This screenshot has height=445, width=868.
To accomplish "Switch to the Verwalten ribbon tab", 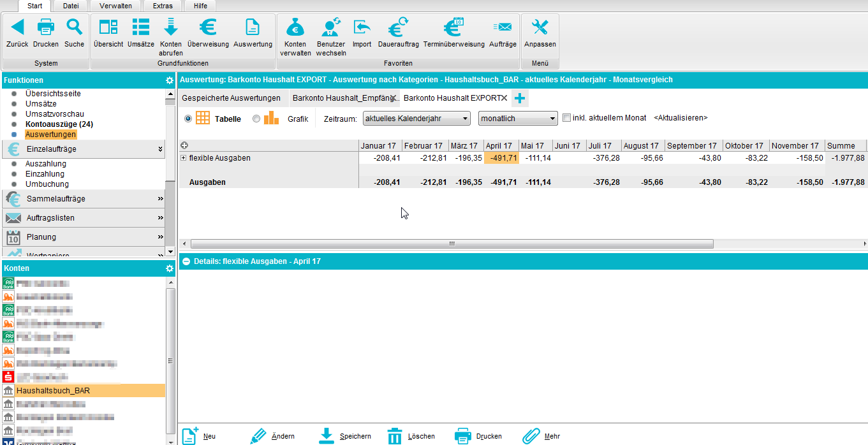I will (115, 6).
